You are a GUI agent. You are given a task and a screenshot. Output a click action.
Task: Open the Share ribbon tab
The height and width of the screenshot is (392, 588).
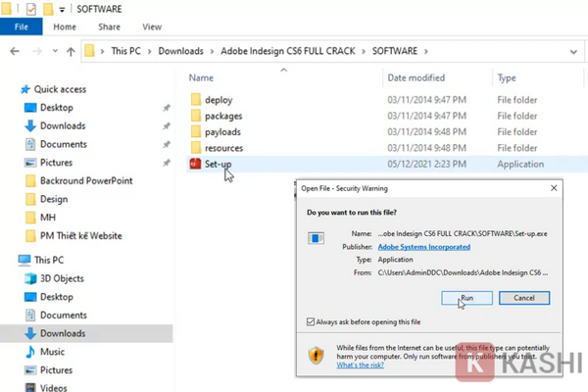pyautogui.click(x=109, y=27)
